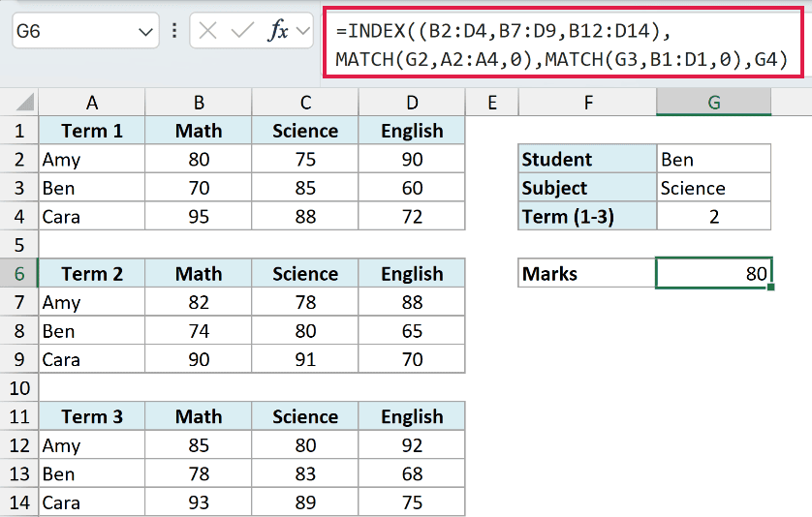
Task: Select row 5 header
Action: click(19, 245)
